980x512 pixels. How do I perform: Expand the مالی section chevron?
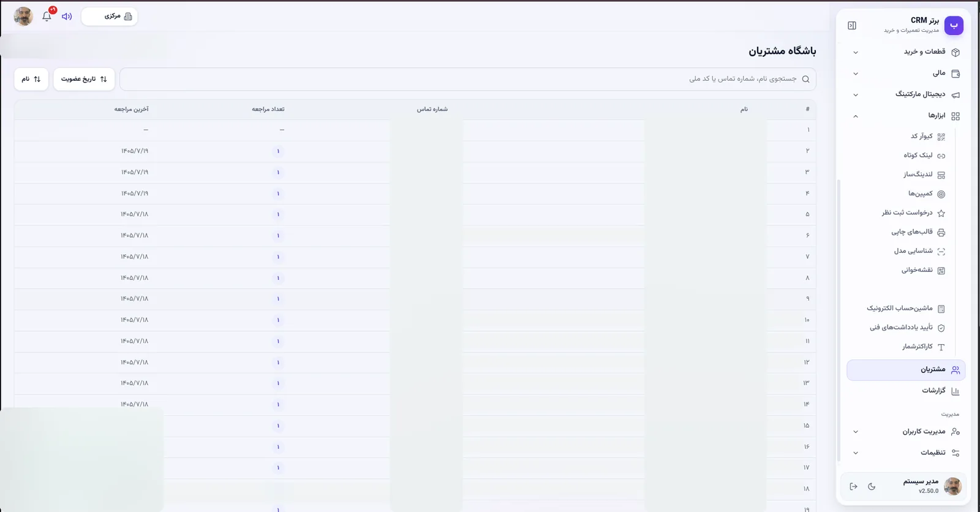[856, 73]
